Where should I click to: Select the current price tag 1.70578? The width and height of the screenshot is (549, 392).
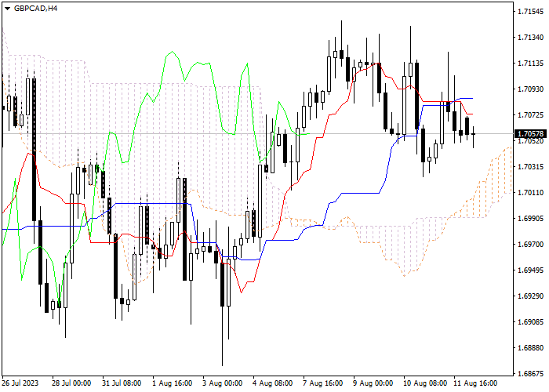tap(530, 134)
